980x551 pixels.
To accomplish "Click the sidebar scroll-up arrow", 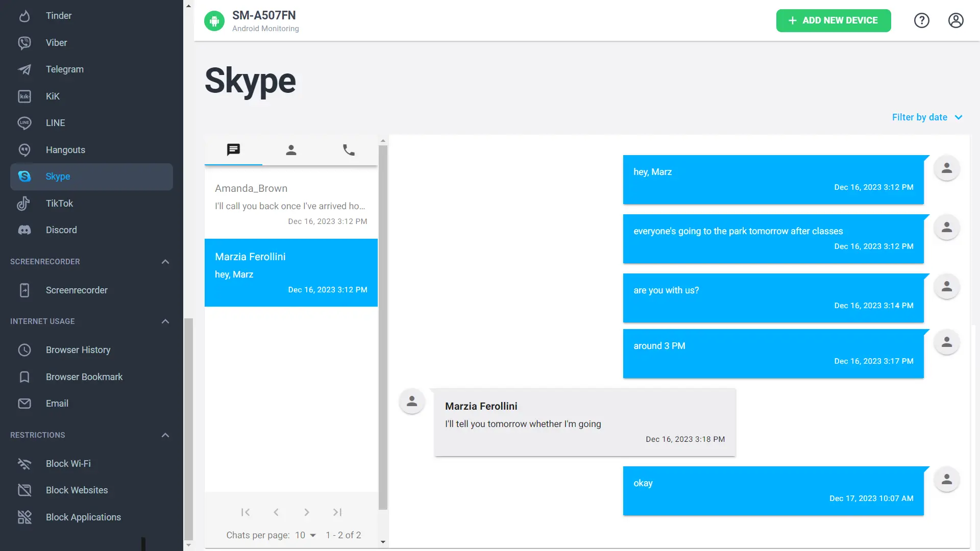I will pos(188,6).
